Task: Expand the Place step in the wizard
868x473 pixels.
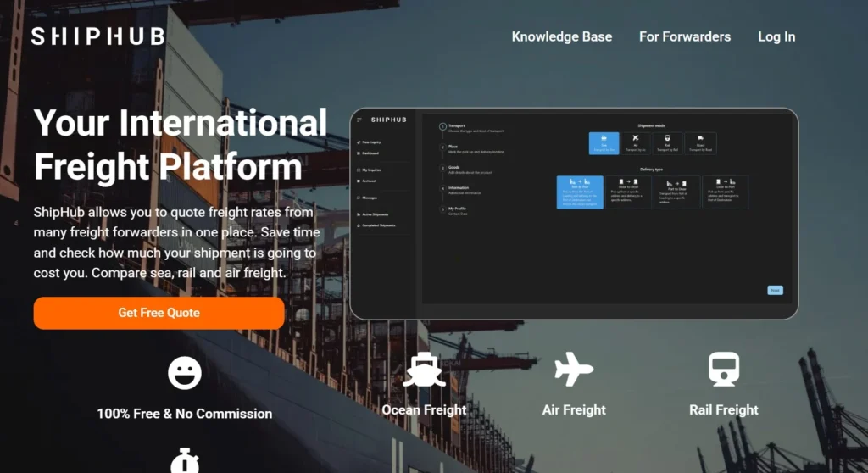Action: tap(453, 147)
